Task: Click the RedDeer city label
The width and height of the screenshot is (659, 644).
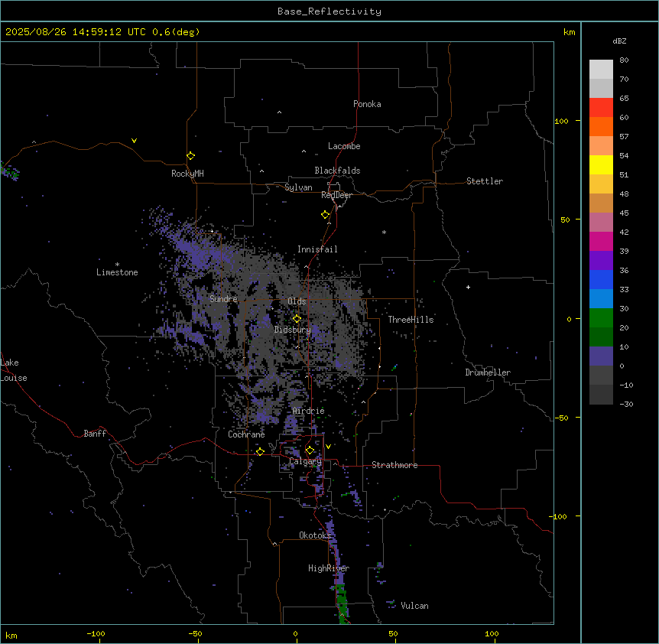Action: (x=336, y=195)
